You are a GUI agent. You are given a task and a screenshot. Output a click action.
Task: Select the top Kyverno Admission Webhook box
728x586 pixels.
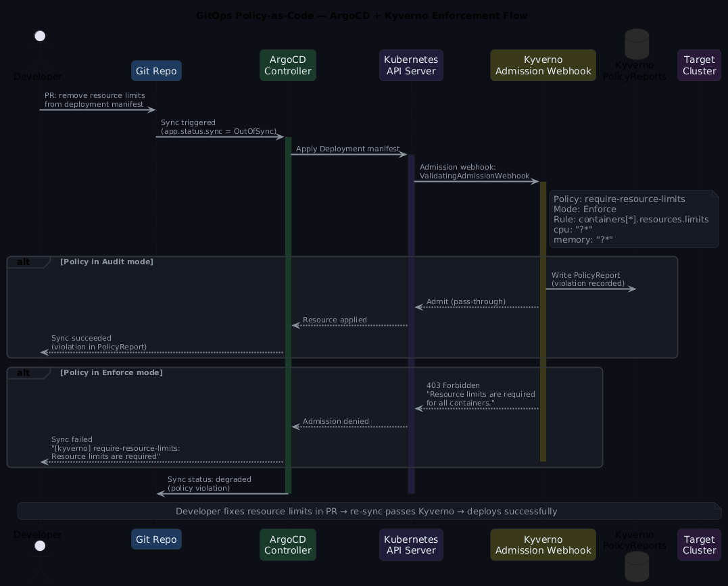(x=543, y=66)
